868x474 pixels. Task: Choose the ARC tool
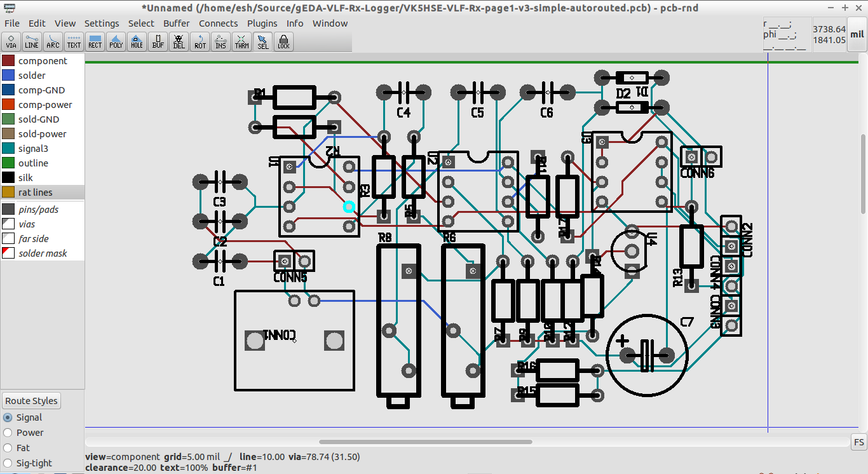tap(53, 41)
